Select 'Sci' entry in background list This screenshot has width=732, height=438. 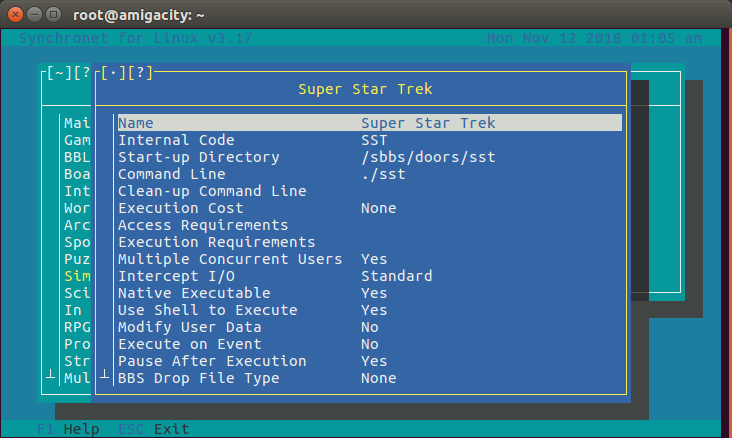click(x=77, y=293)
